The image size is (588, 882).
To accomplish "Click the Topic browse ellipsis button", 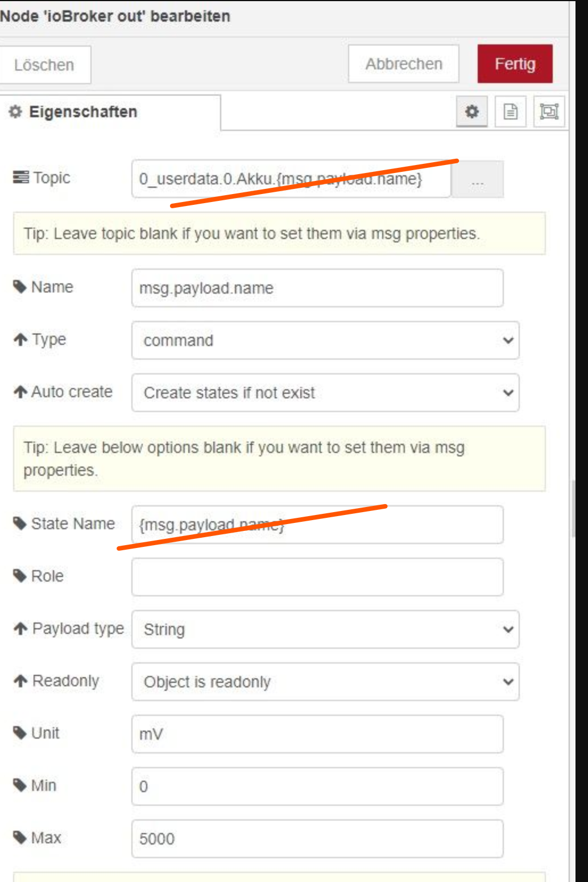I will [x=477, y=180].
